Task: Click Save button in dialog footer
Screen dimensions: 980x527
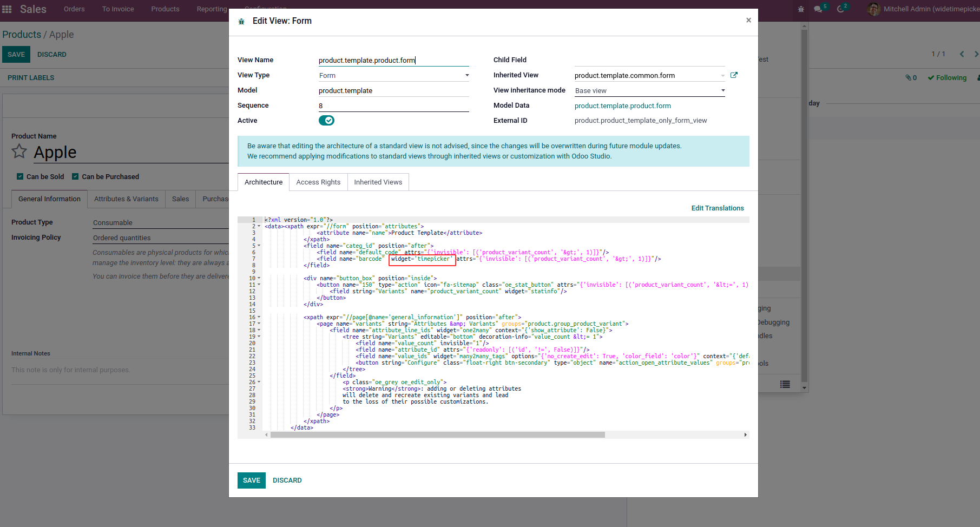Action: click(252, 480)
